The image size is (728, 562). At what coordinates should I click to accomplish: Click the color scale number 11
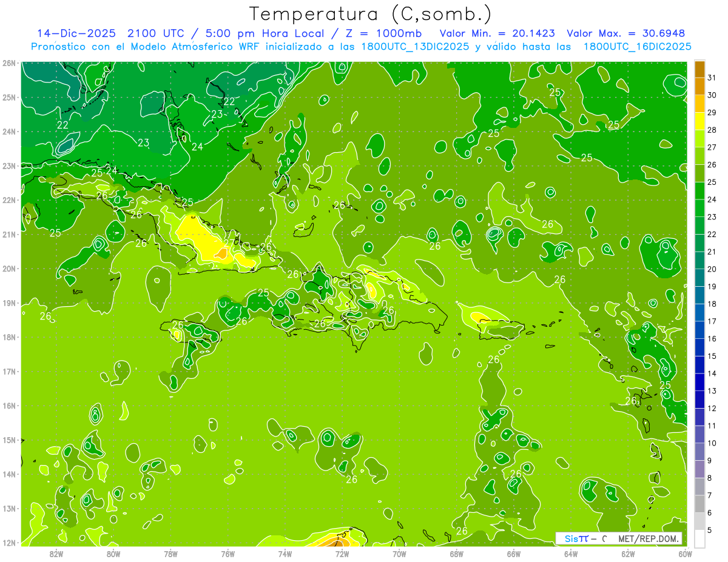(x=712, y=426)
